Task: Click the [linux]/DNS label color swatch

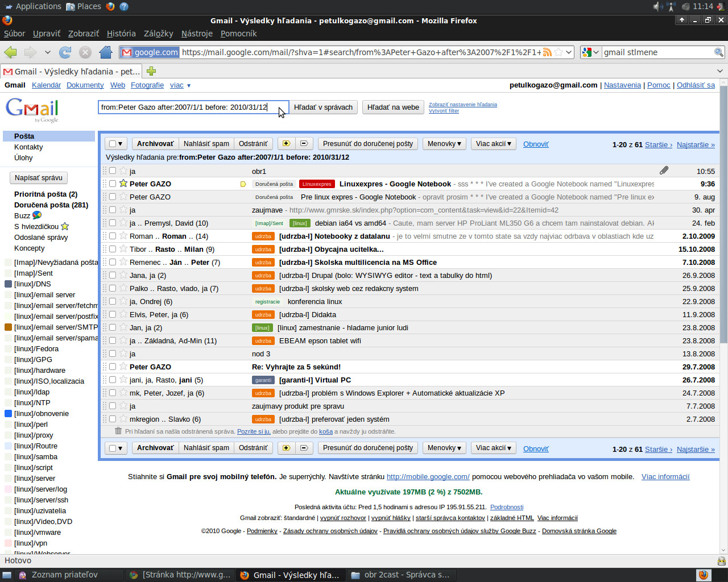Action: [9, 284]
